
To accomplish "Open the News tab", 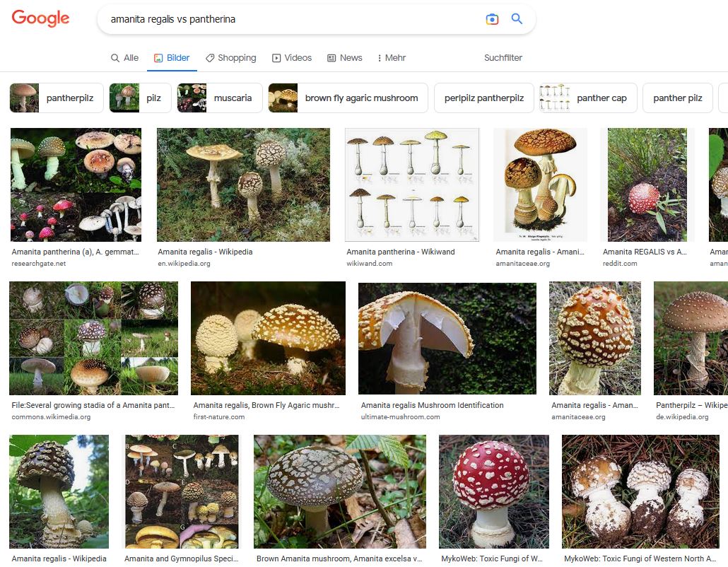I will [x=344, y=58].
